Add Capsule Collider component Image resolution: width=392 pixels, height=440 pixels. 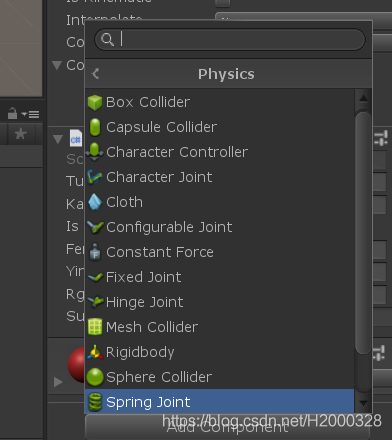(219, 127)
